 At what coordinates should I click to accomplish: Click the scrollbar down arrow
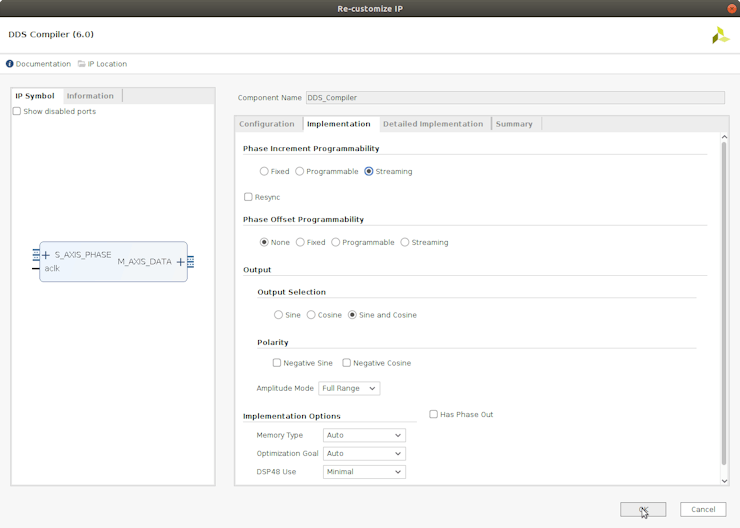[724, 481]
